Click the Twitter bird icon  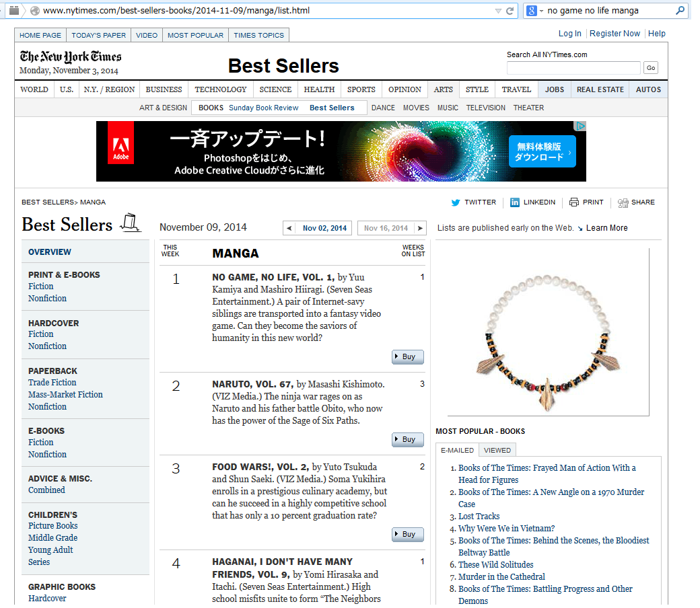(456, 202)
